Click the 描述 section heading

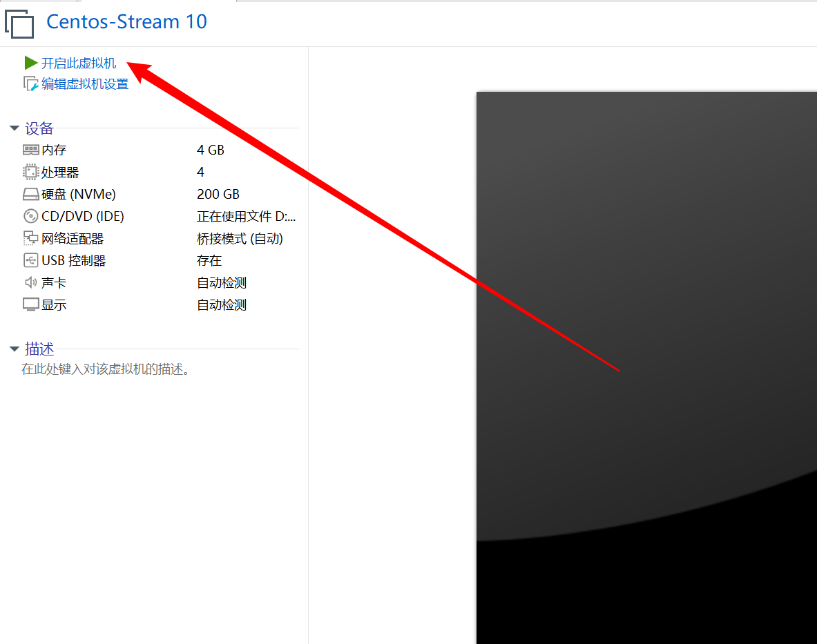(x=39, y=349)
